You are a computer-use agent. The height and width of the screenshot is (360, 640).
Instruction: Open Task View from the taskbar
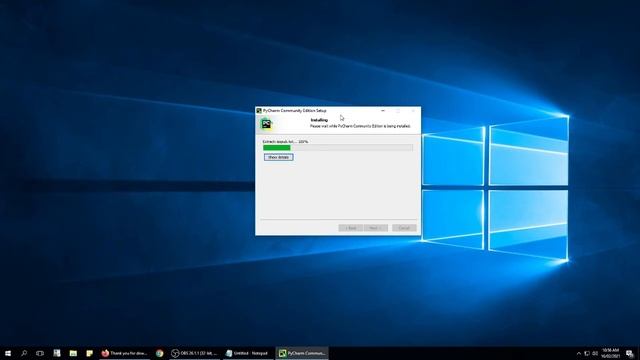pos(40,353)
